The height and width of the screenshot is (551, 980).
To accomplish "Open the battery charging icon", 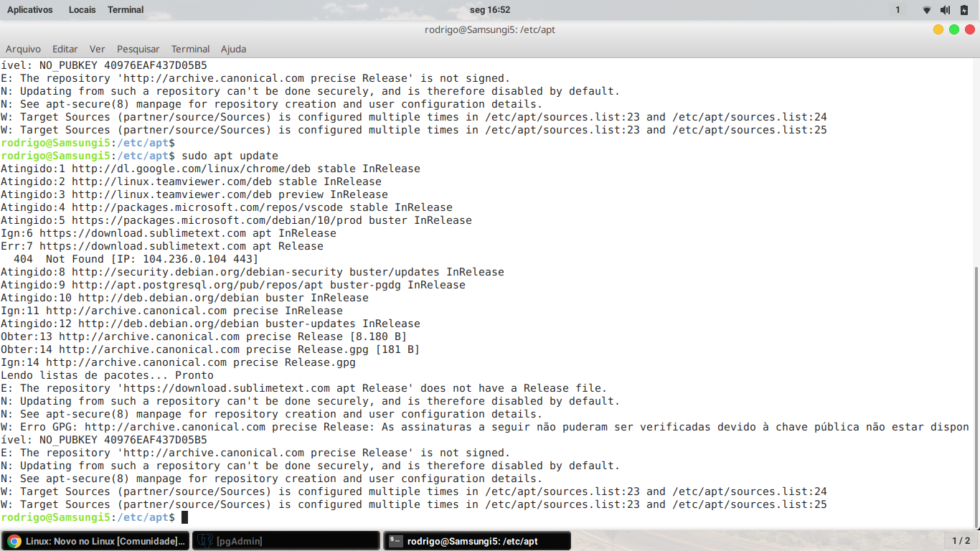I will pos(964,9).
